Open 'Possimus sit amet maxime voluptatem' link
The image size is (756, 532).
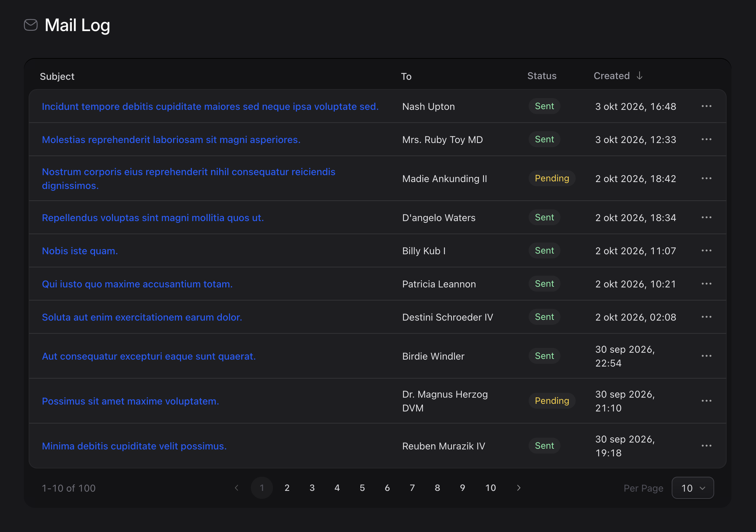(130, 401)
